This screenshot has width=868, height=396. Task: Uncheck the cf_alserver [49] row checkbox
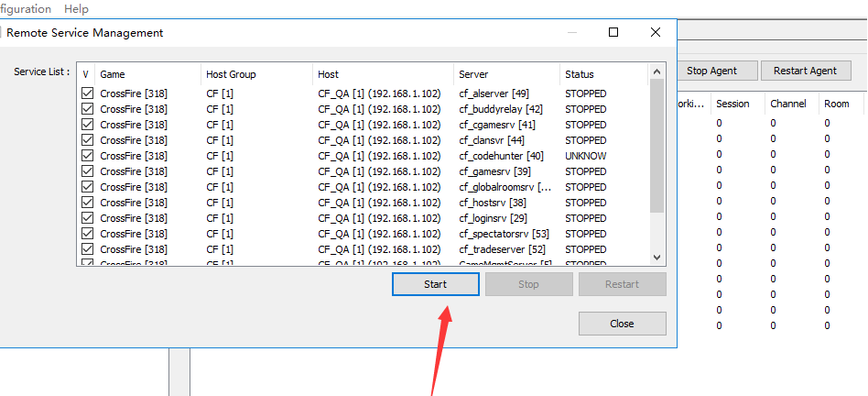pos(87,93)
